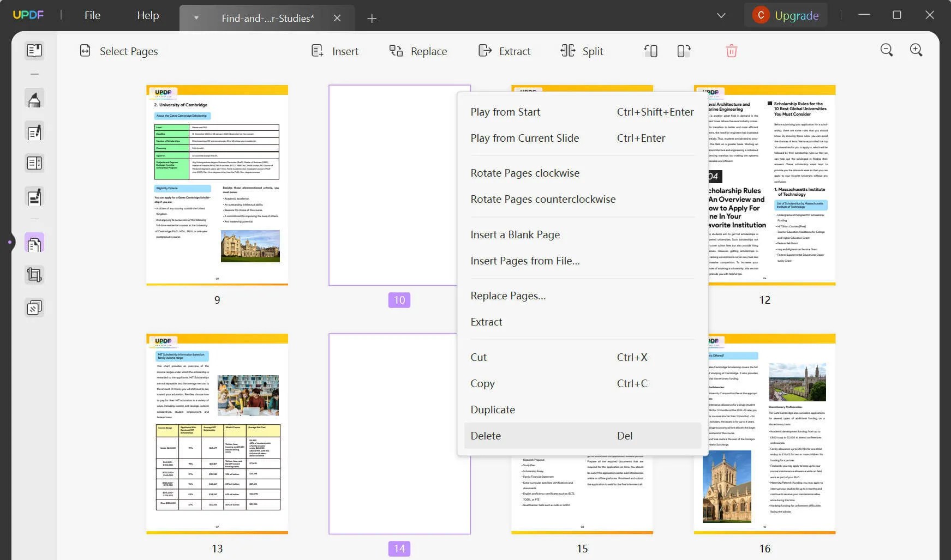This screenshot has height=560, width=951.
Task: Choose Duplicate from the context menu
Action: (x=492, y=410)
